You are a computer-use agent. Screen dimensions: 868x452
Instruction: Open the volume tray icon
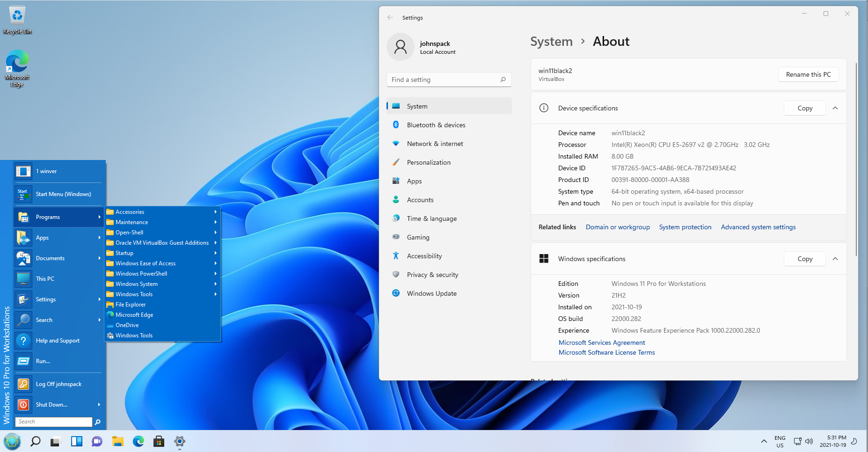click(809, 441)
